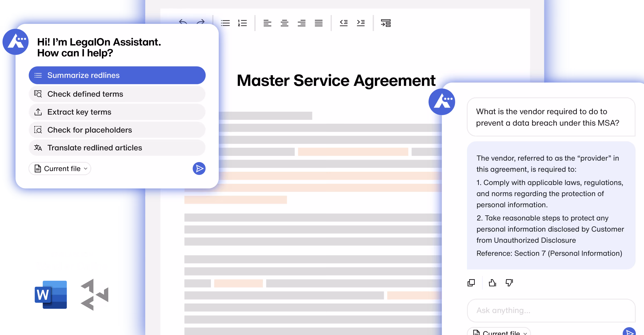
Task: Copy the assistant's answer
Action: point(471,283)
